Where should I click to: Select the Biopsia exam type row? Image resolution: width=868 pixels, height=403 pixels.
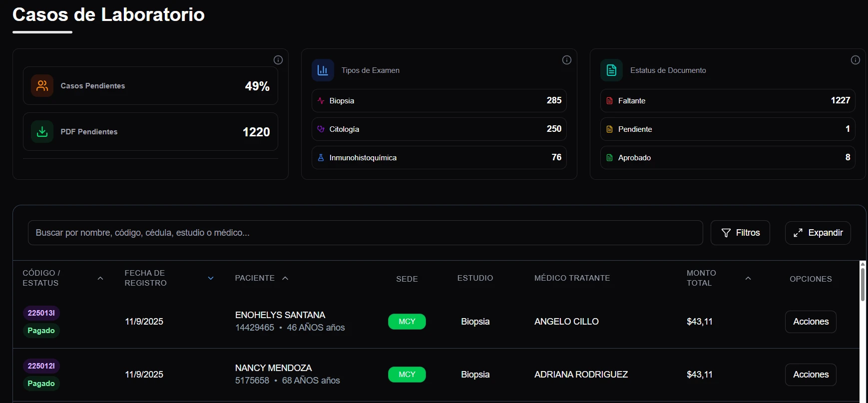[439, 101]
